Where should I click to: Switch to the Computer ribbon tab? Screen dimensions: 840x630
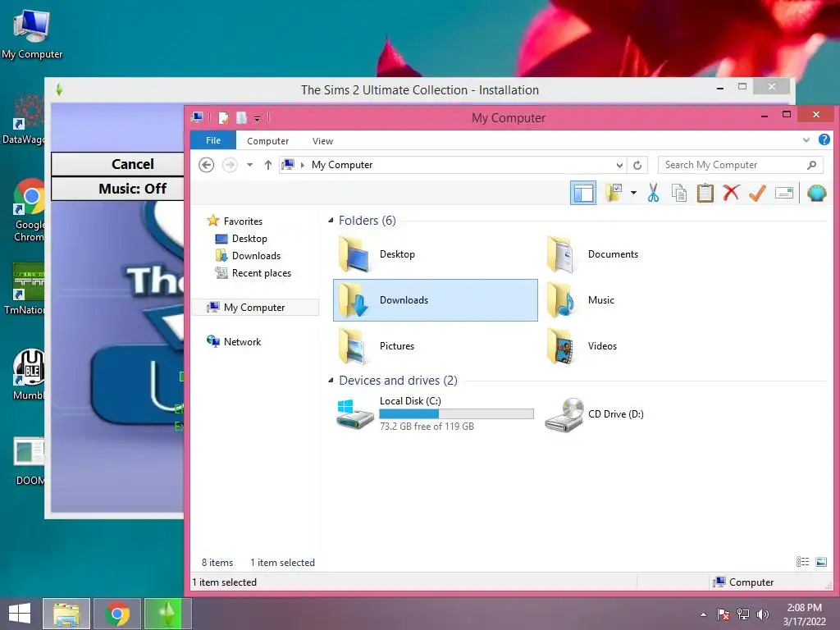click(268, 141)
